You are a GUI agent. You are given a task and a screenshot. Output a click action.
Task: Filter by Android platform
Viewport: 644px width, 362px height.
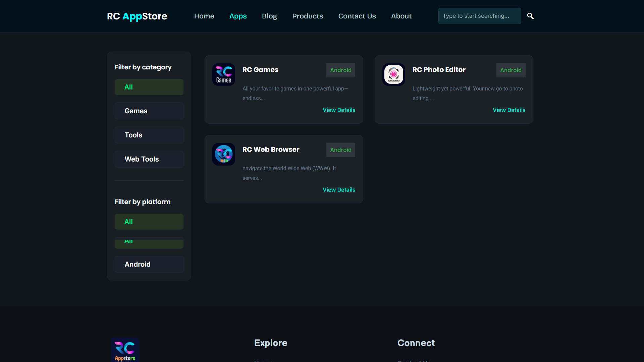[x=149, y=264]
